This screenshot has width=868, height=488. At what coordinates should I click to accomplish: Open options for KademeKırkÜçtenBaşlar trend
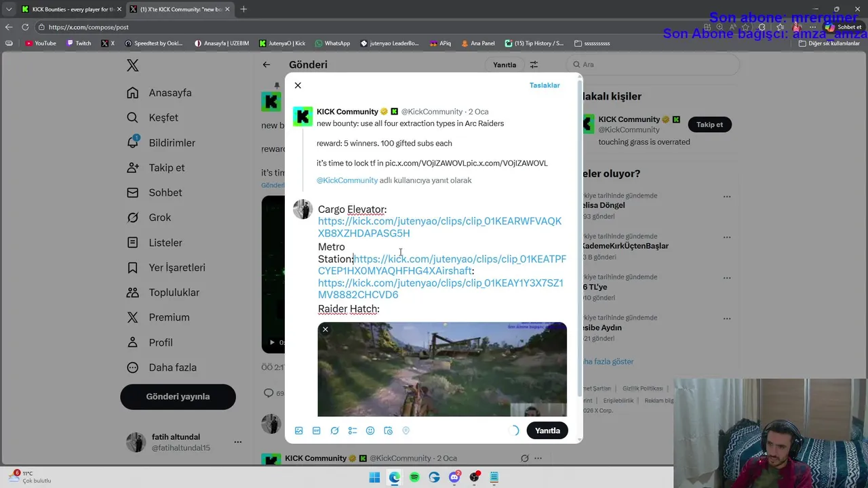click(727, 237)
